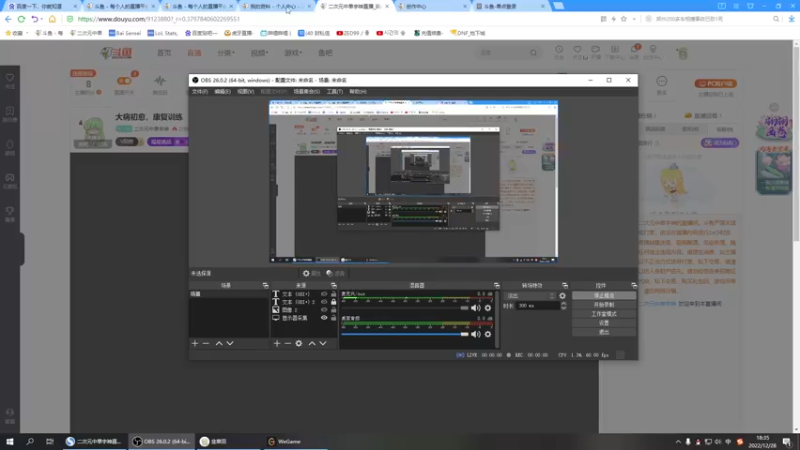This screenshot has height=450, width=800.
Task: Remove the selected source with the minus icon in the sources panel
Action: pos(288,343)
